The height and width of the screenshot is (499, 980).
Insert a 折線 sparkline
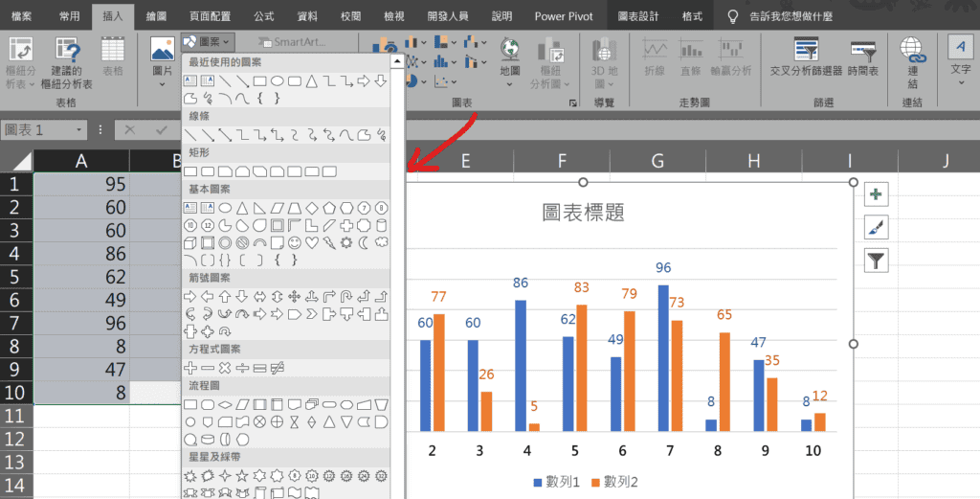click(655, 57)
